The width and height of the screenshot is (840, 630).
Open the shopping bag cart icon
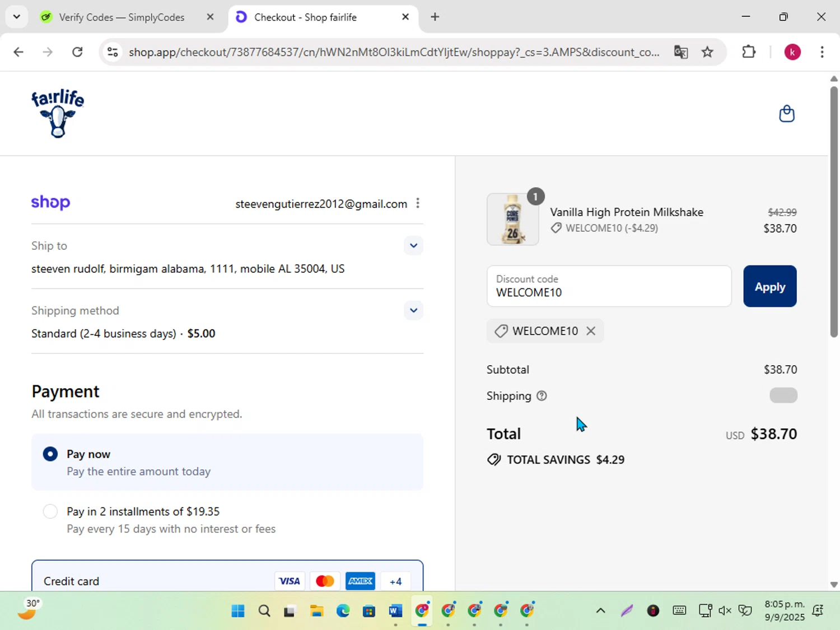787,114
